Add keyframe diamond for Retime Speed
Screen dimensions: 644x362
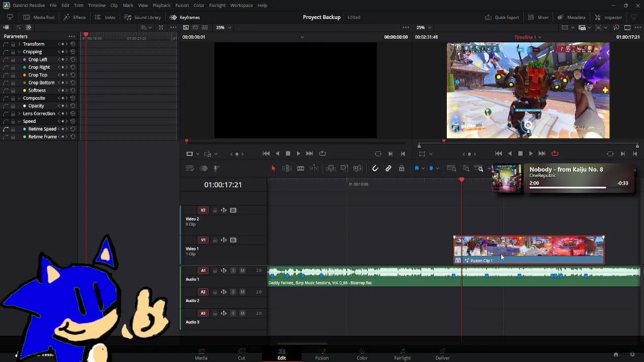point(62,129)
